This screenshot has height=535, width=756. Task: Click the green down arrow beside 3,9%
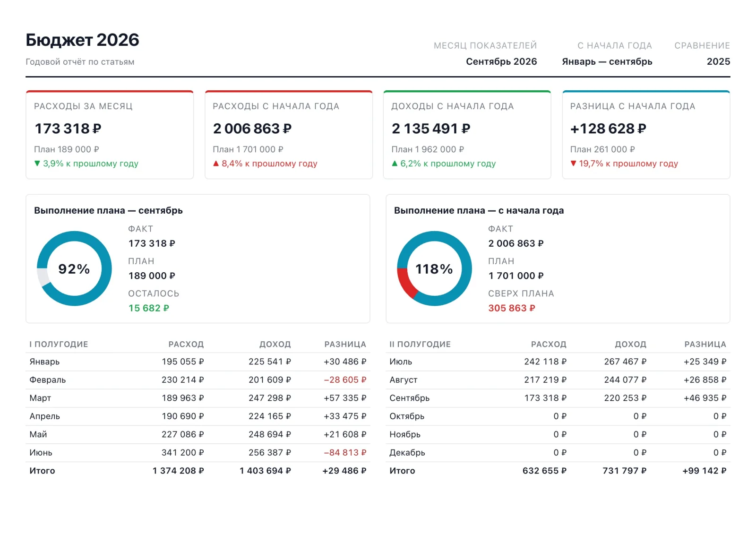(x=37, y=164)
